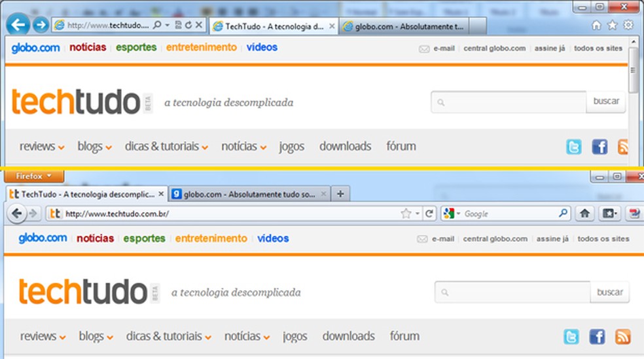Click Firefox search magnifier icon
Screen dimensions: 644x359
[563, 213]
